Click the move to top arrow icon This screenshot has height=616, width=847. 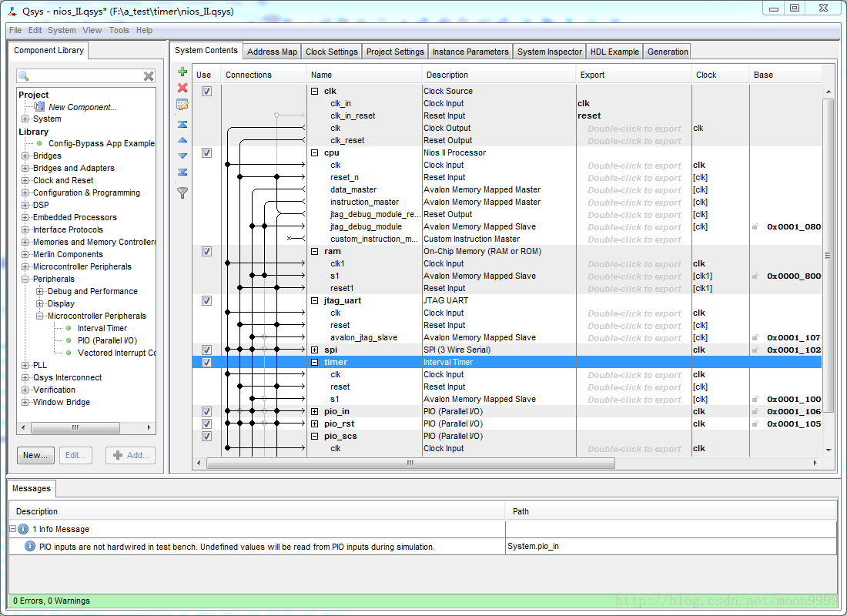coord(182,124)
